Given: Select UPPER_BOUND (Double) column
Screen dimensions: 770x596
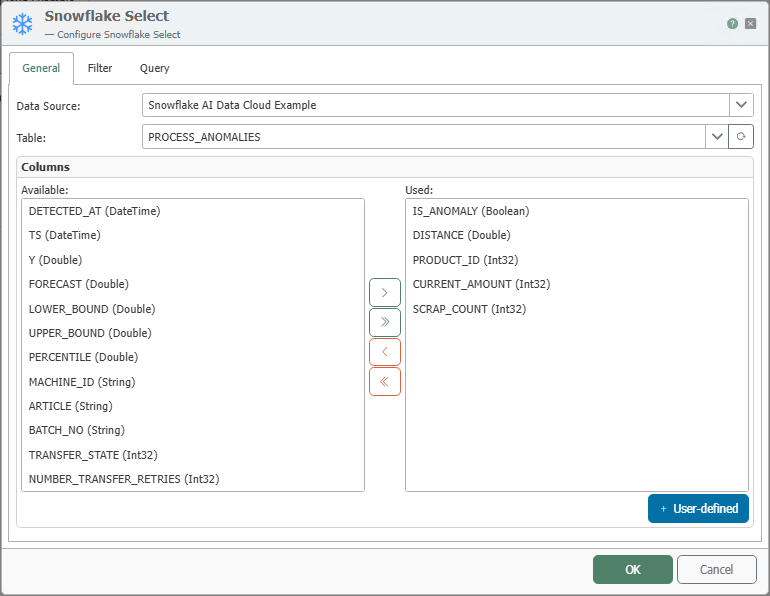Looking at the screenshot, I should tap(193, 333).
